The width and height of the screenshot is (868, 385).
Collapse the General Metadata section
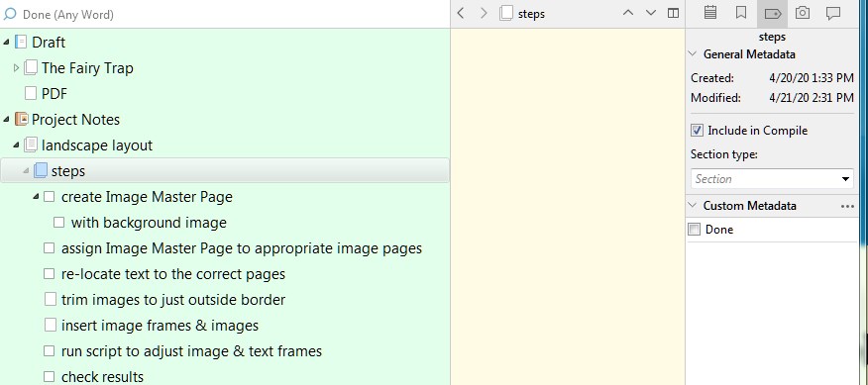click(692, 54)
